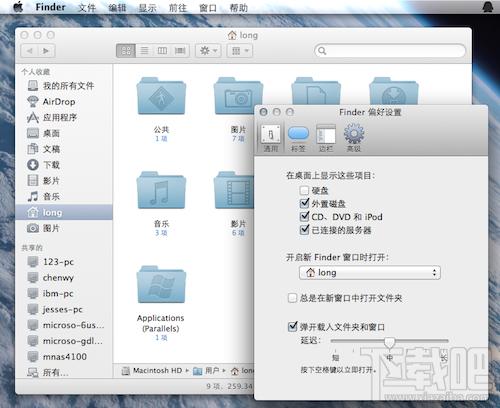Switch to icon view
Screen dimensions: 500x408
click(x=126, y=51)
